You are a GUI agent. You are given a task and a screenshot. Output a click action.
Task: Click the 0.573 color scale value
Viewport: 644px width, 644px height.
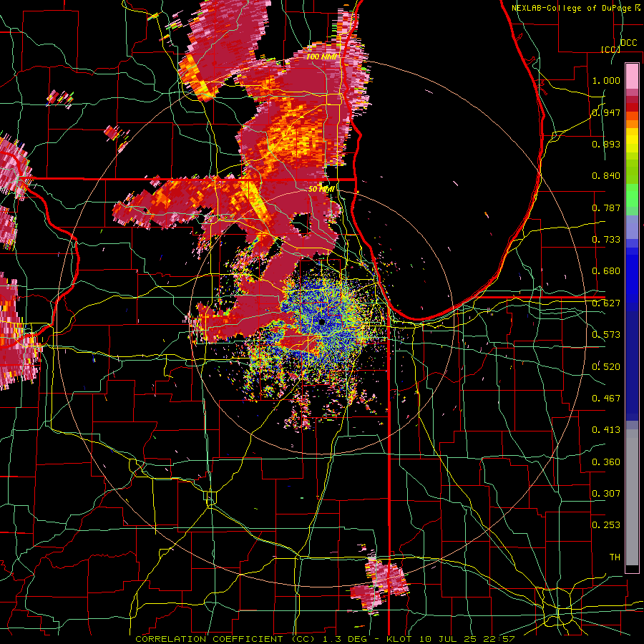(606, 335)
